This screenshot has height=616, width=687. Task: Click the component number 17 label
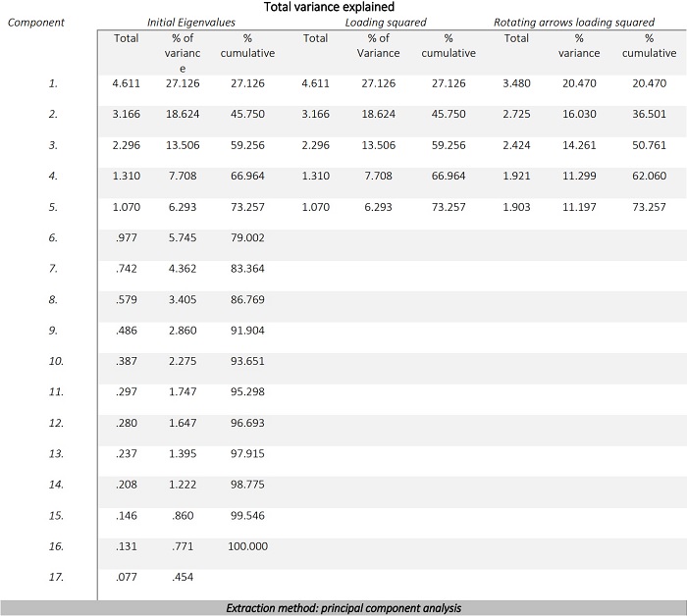[54, 578]
